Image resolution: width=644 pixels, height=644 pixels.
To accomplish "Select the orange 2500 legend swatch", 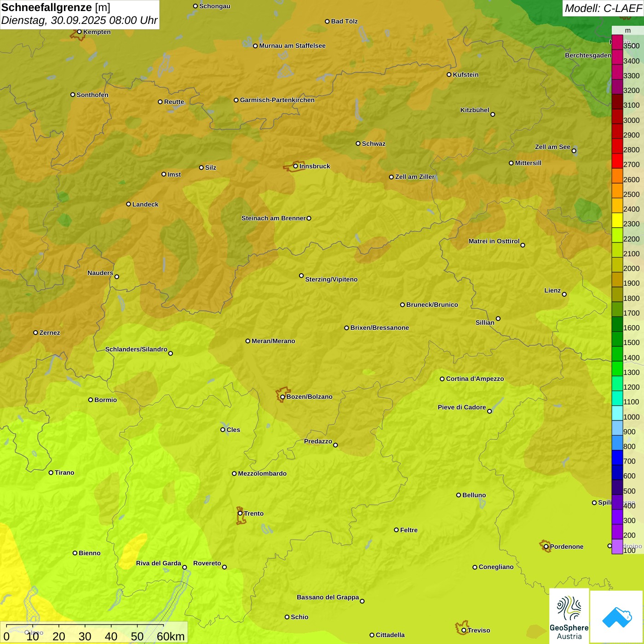I will coord(617,191).
